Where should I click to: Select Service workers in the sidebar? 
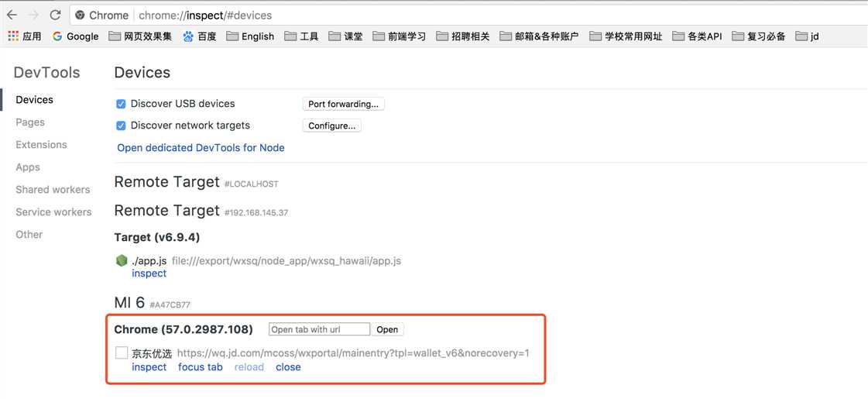click(x=53, y=212)
